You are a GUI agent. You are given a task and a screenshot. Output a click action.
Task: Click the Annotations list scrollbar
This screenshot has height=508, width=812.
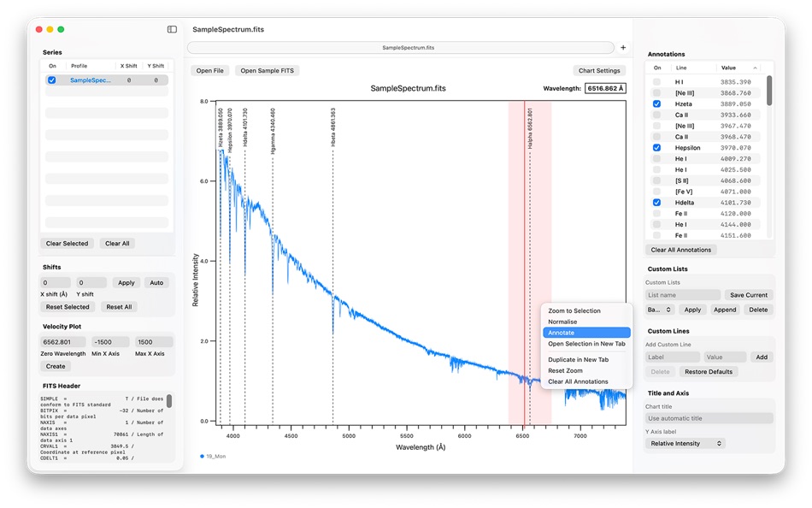769,92
